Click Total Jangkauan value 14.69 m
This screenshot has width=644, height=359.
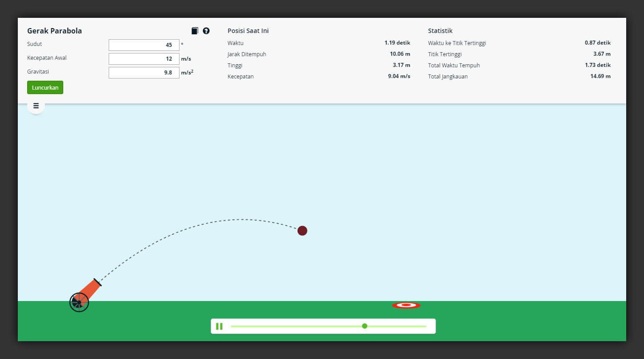(x=600, y=76)
